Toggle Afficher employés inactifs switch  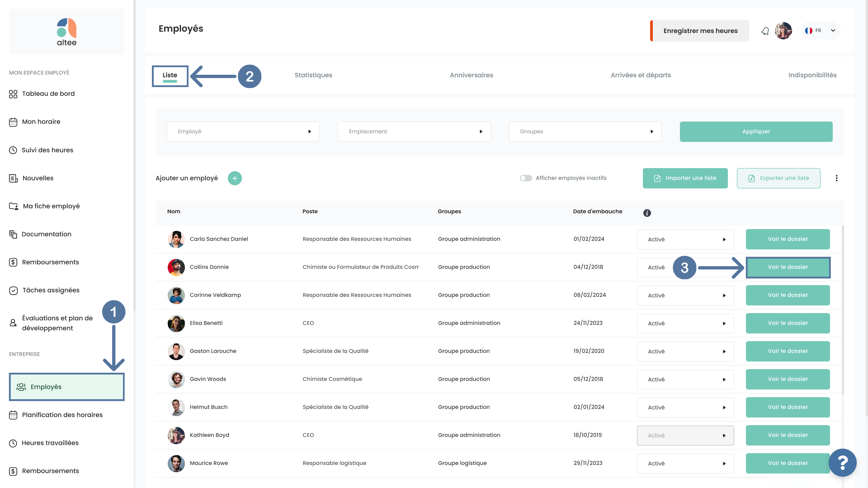tap(526, 178)
